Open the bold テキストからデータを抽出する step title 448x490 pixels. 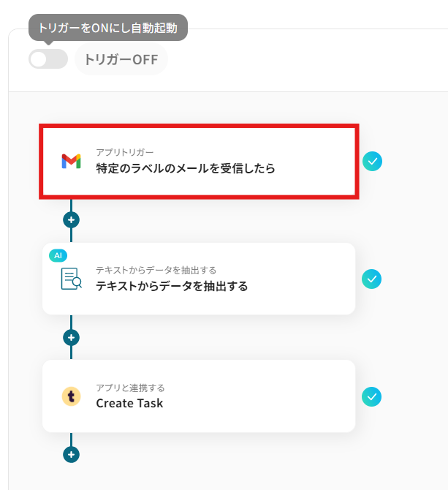coord(172,286)
